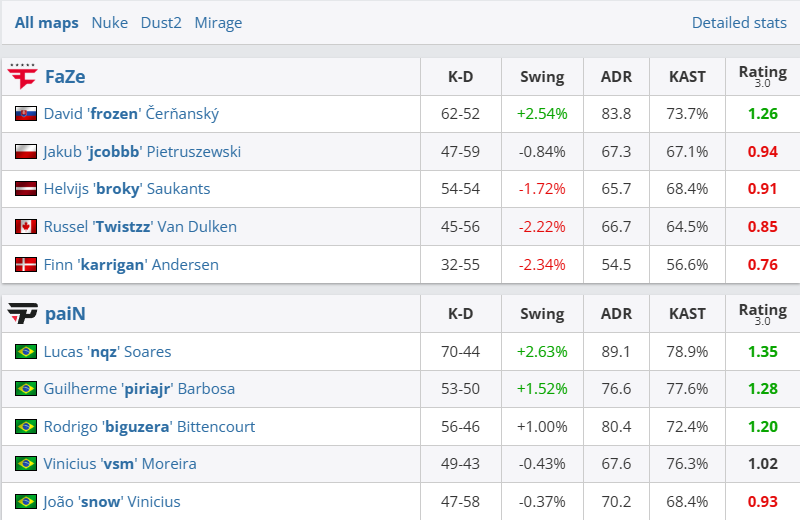800x520 pixels.
Task: Switch to the Nuke map tab
Action: pos(109,22)
